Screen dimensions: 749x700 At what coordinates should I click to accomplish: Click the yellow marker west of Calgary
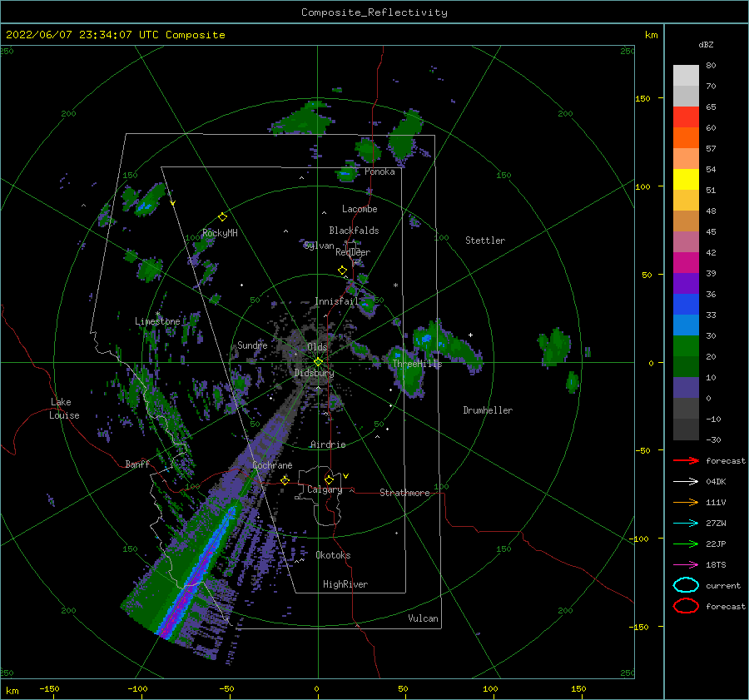click(x=285, y=480)
